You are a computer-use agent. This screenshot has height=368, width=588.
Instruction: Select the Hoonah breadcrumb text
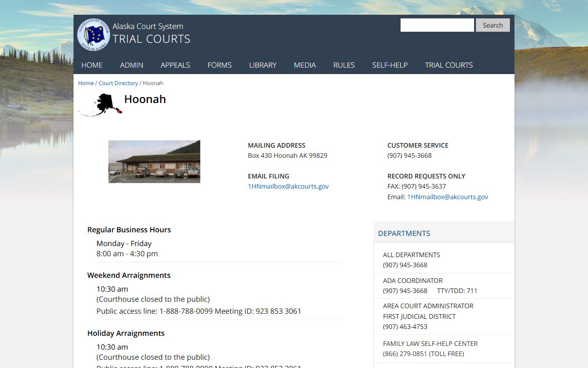(x=153, y=83)
